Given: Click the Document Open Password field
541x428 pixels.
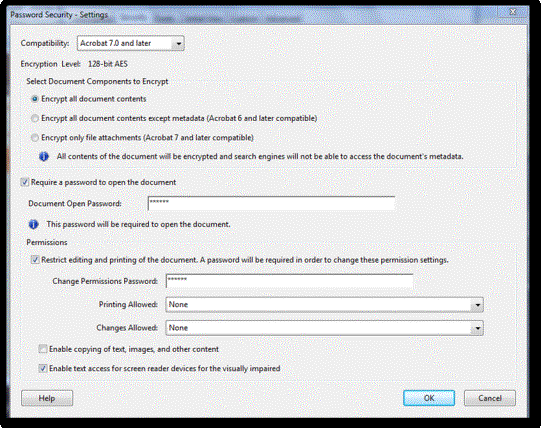Looking at the screenshot, I should coord(271,203).
